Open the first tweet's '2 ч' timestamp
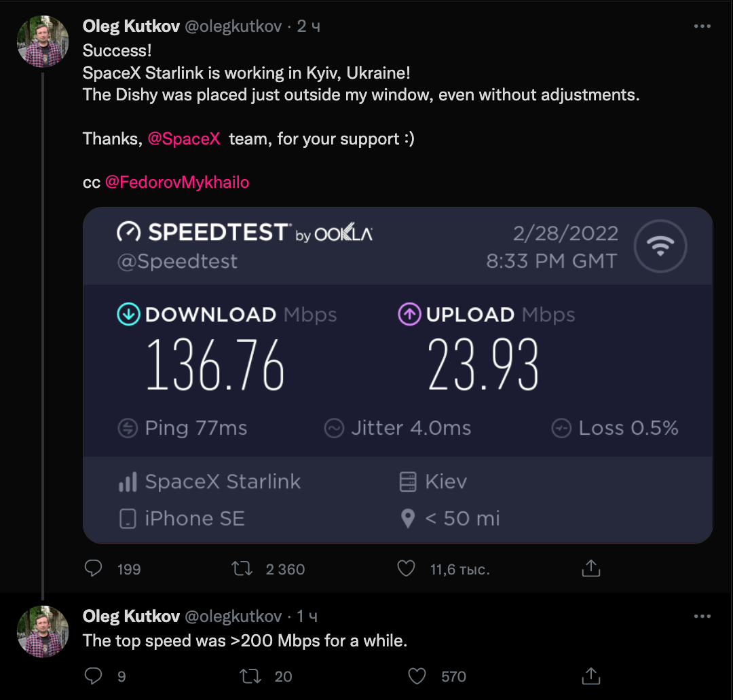 click(309, 26)
